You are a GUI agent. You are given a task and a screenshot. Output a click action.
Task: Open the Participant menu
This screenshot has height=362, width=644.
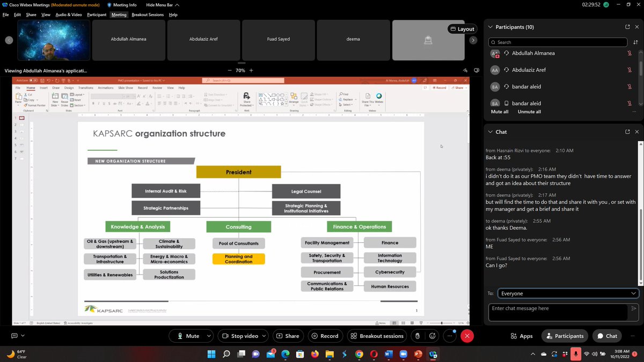click(x=97, y=14)
